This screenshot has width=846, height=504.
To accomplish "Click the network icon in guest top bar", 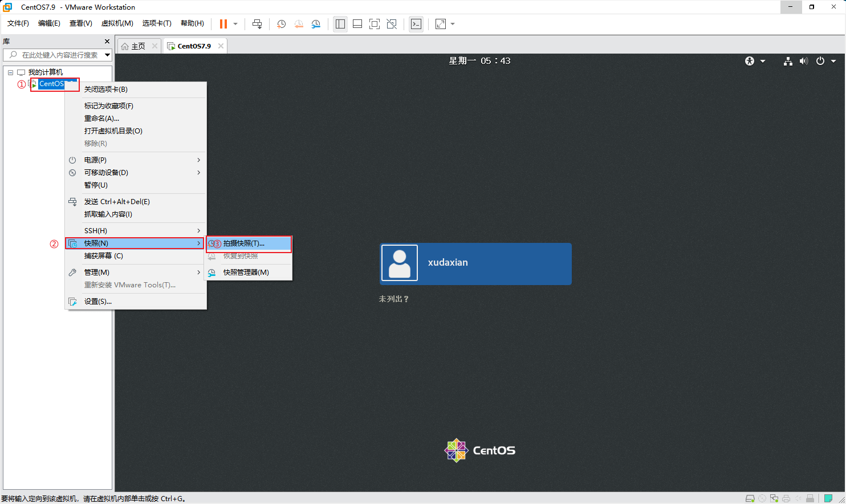I will [x=788, y=61].
